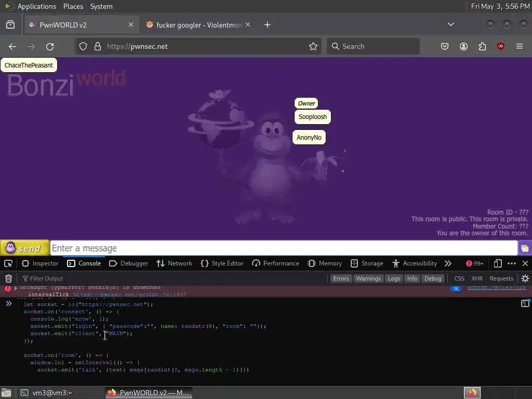The height and width of the screenshot is (399, 532).
Task: Toggle Info filter in console
Action: point(412,278)
